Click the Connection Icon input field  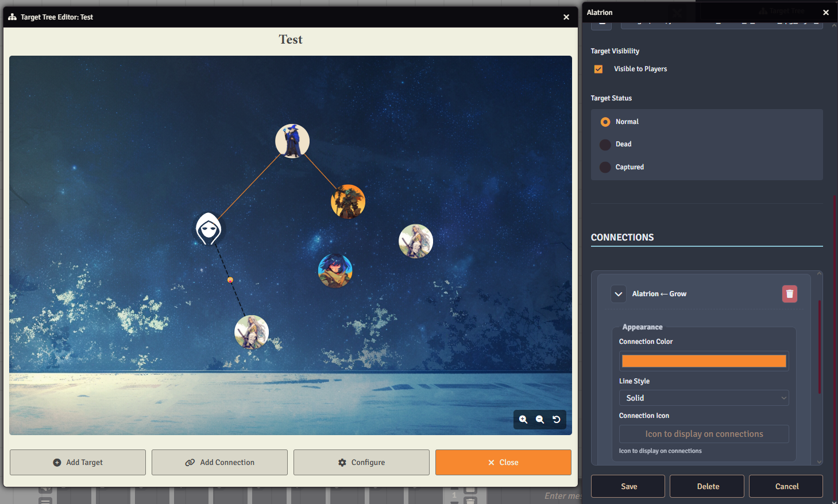(704, 434)
